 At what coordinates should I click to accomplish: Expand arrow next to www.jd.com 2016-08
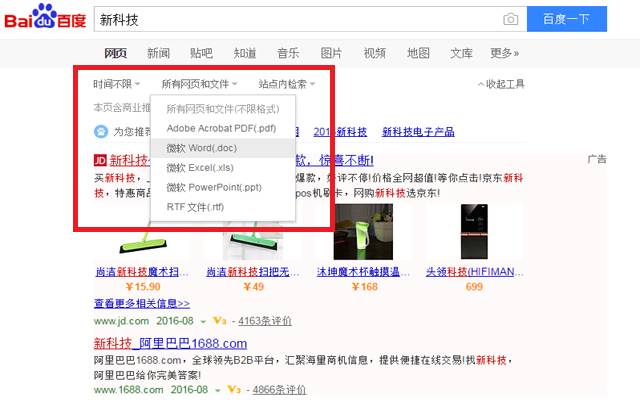[x=203, y=322]
